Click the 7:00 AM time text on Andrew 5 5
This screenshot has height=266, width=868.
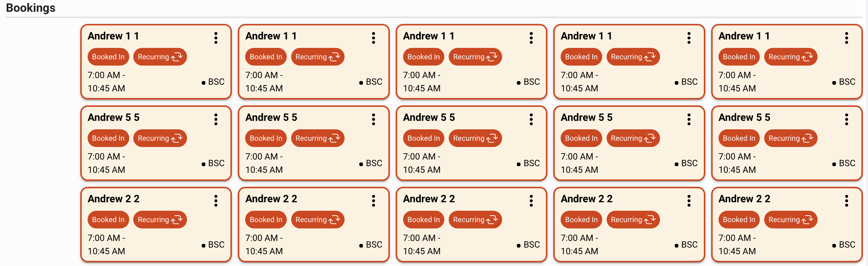tap(106, 156)
